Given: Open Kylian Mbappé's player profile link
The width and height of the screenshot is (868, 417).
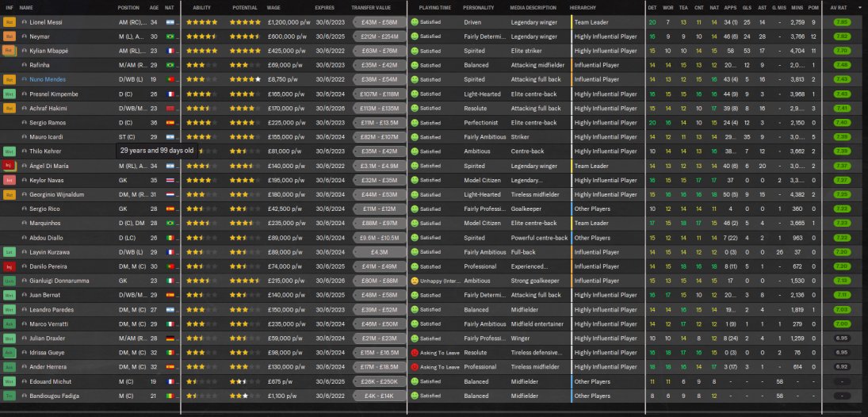Looking at the screenshot, I should point(48,51).
